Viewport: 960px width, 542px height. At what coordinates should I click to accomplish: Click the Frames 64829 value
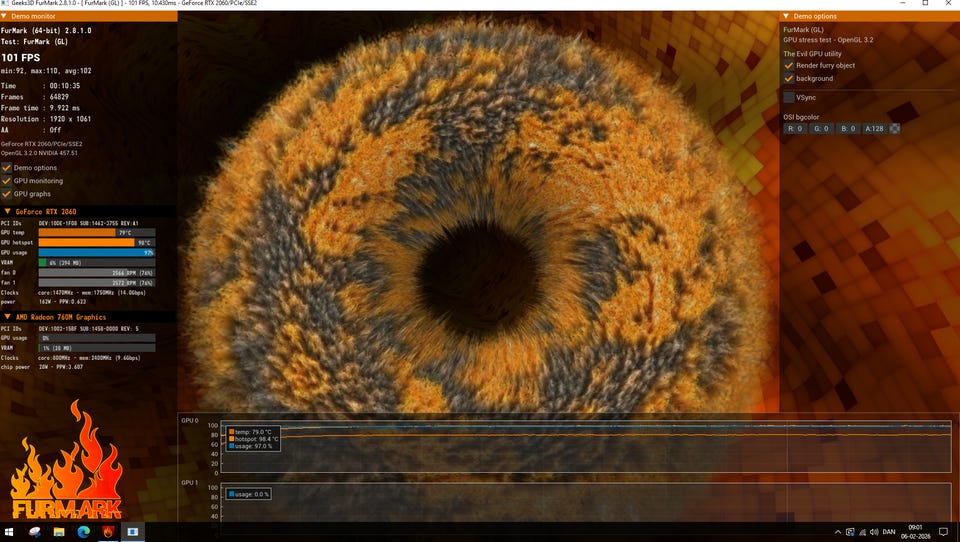click(x=59, y=97)
